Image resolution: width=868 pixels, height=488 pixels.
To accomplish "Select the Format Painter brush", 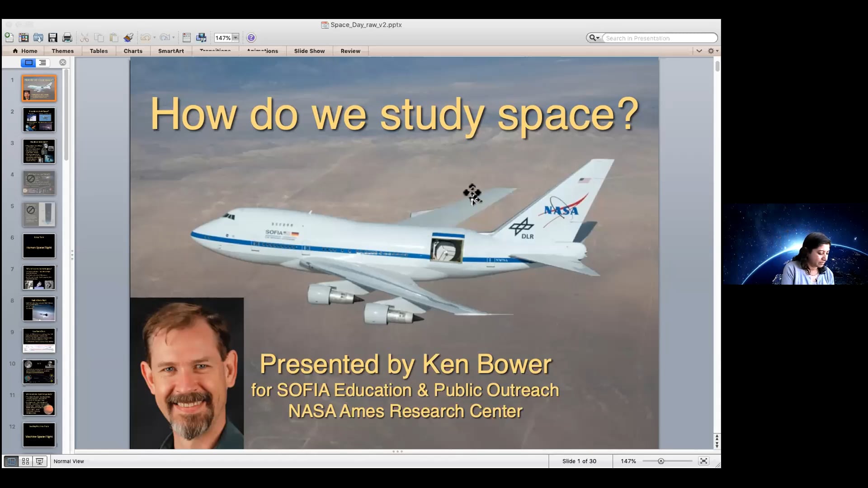I will 128,38.
